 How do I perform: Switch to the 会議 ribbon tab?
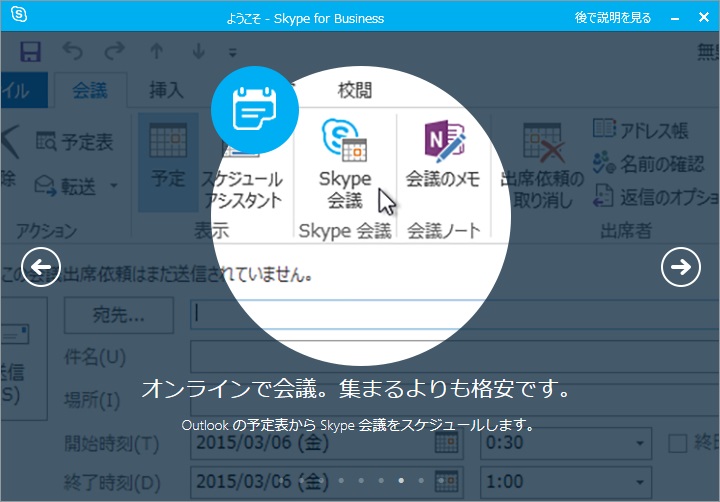pos(90,90)
